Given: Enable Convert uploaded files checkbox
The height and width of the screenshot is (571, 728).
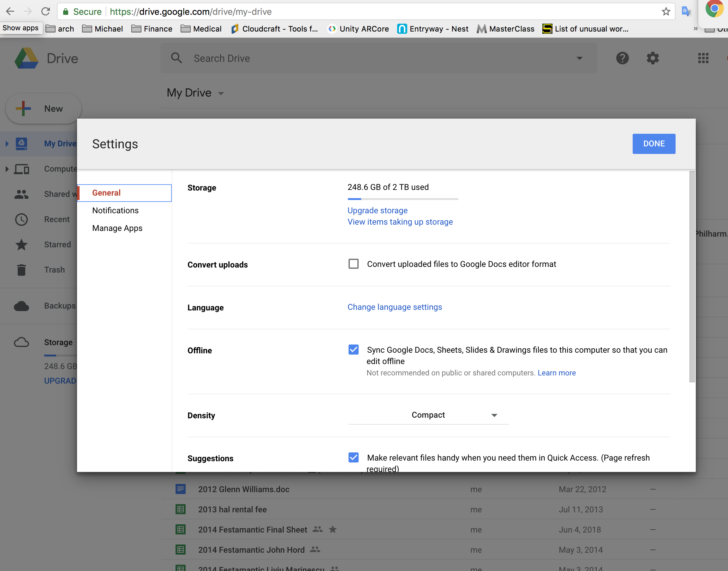Looking at the screenshot, I should click(x=353, y=264).
